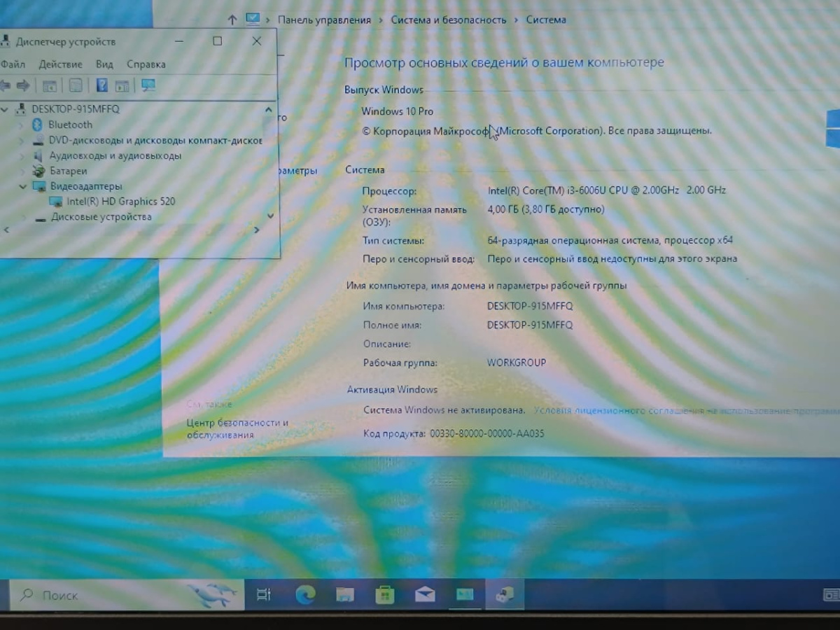Click Show/Hide Console Tree toolbar icon
Viewport: 840px width, 630px height.
coord(49,86)
